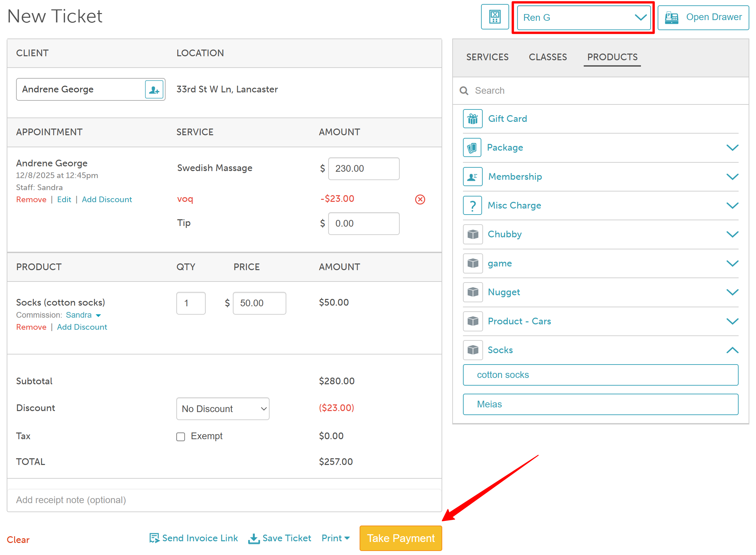756x555 pixels.
Task: Expand the Chubby product category
Action: click(x=732, y=235)
